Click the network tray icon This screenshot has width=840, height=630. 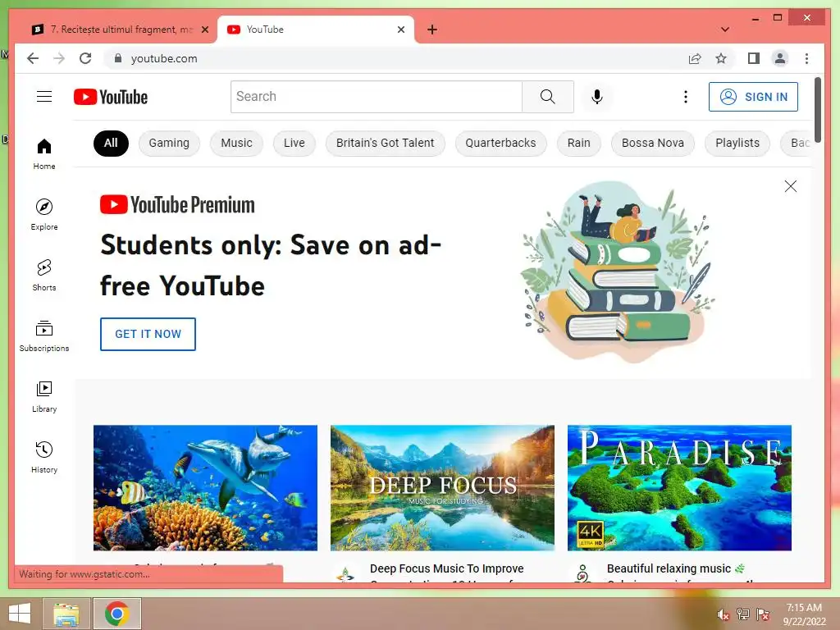coord(743,614)
